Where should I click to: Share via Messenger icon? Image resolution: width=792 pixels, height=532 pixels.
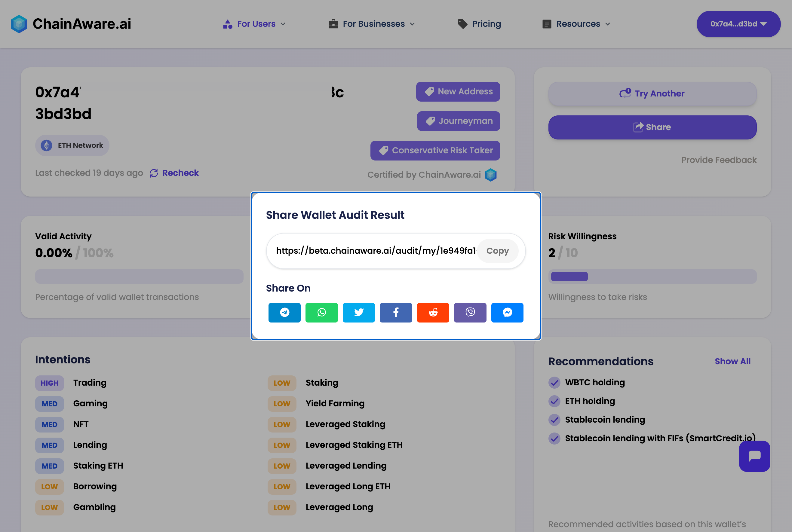[x=507, y=313]
